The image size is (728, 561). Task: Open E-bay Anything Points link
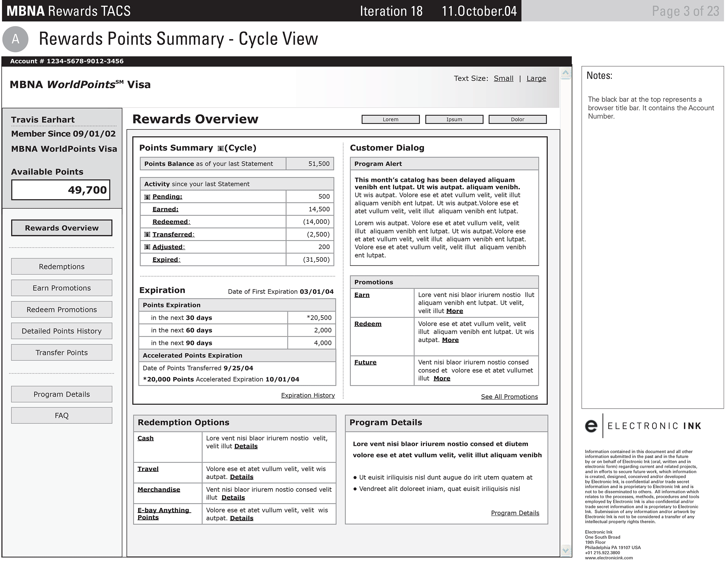tap(164, 514)
